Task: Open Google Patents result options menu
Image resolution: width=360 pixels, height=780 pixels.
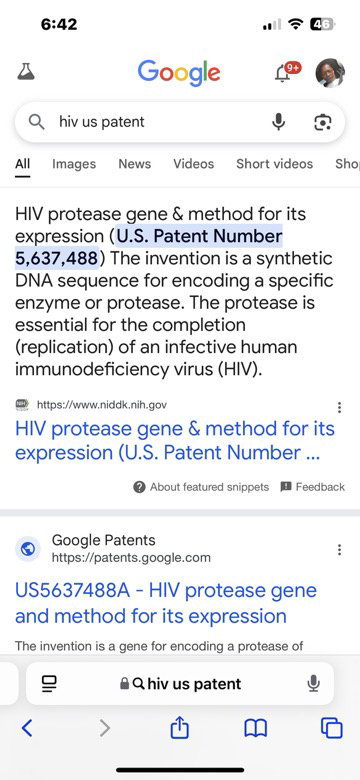Action: pyautogui.click(x=339, y=550)
